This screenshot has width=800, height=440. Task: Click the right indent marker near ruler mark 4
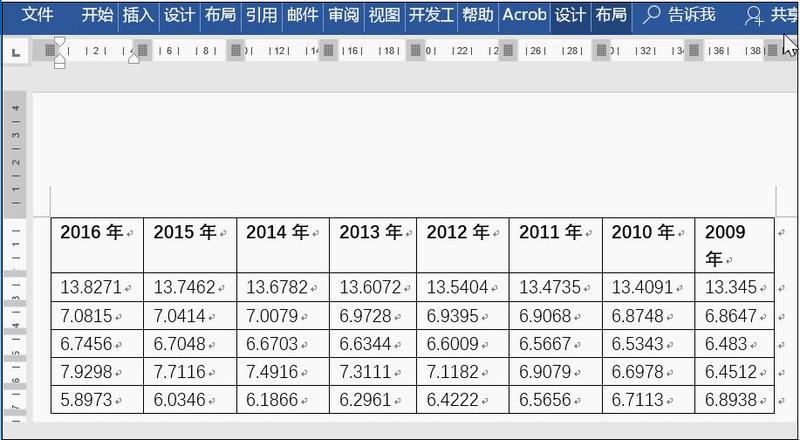click(x=134, y=59)
